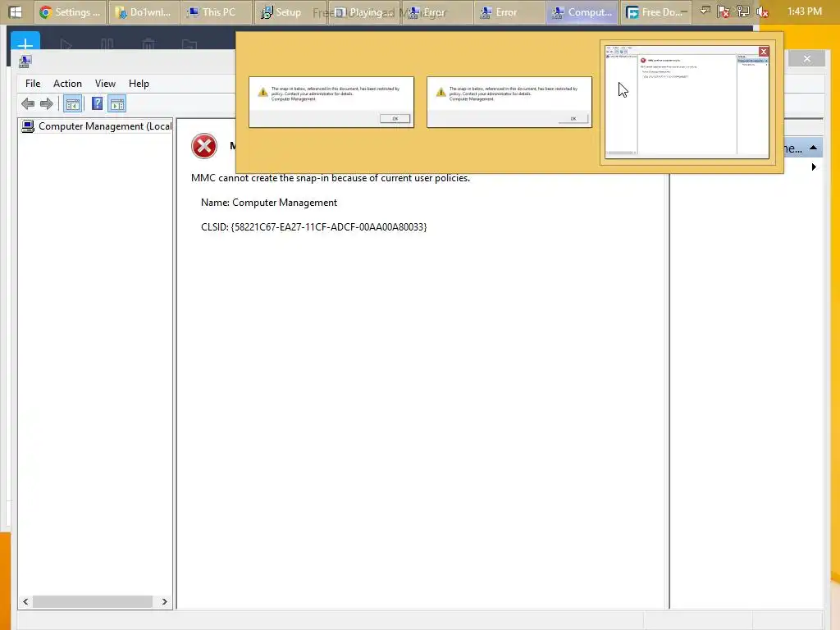The width and height of the screenshot is (840, 630).
Task: Switch to Do1wnl... folder taskbar button
Action: point(143,11)
